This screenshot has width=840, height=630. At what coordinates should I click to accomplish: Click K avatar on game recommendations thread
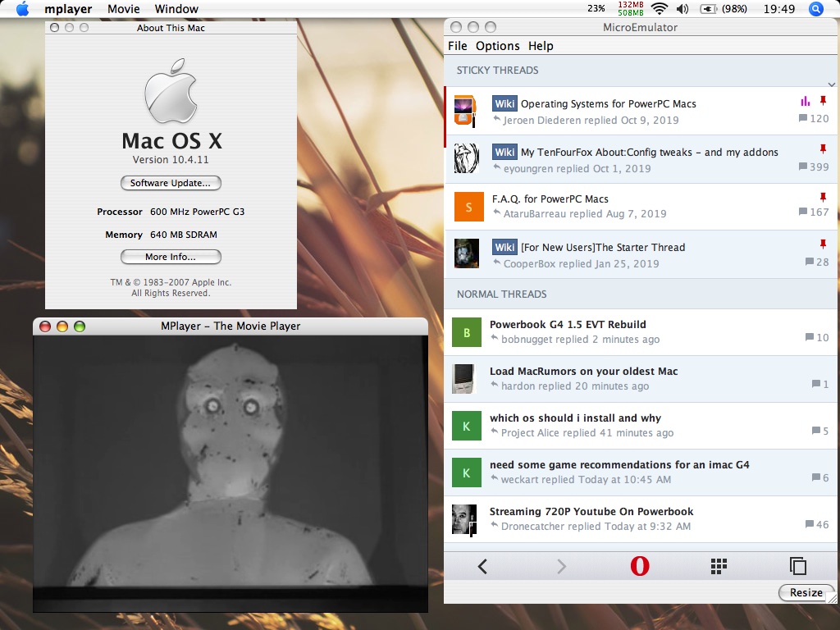coord(467,472)
